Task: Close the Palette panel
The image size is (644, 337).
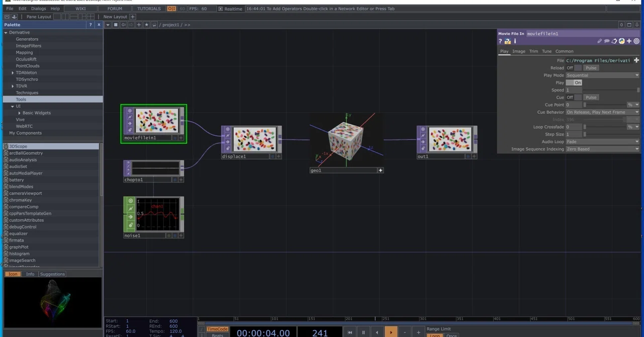Action: (x=99, y=25)
